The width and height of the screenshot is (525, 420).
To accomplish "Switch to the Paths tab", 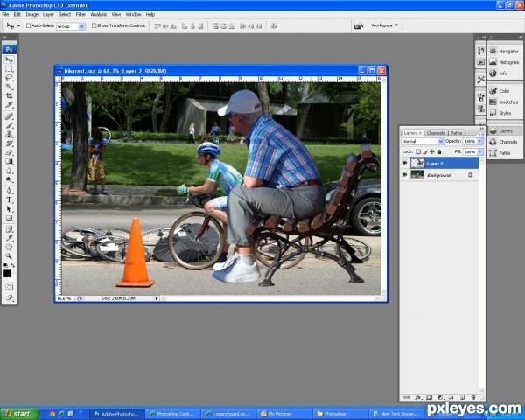I will [456, 133].
